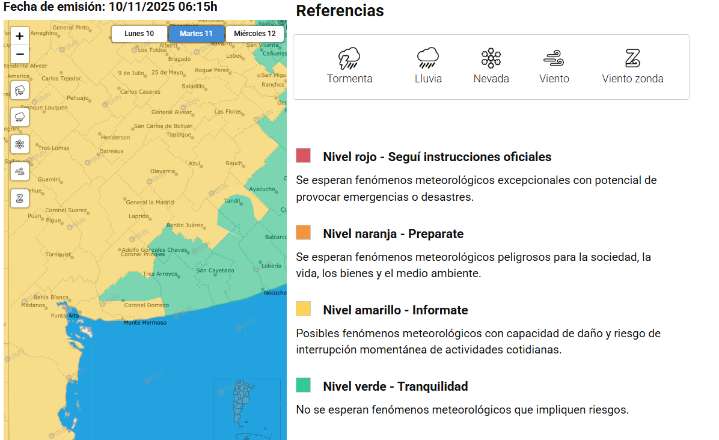Filter map by Zonda wind icon
The image size is (719, 440).
pyautogui.click(x=20, y=198)
